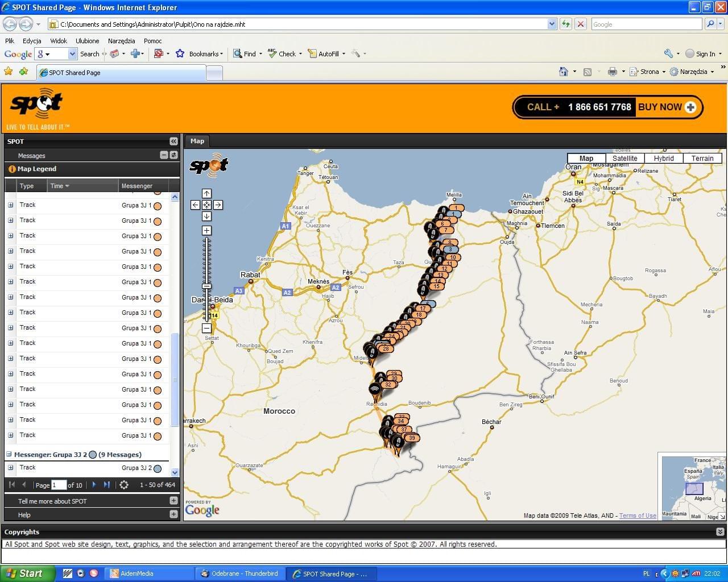Switch map to Map view
The width and height of the screenshot is (728, 582).
click(586, 159)
